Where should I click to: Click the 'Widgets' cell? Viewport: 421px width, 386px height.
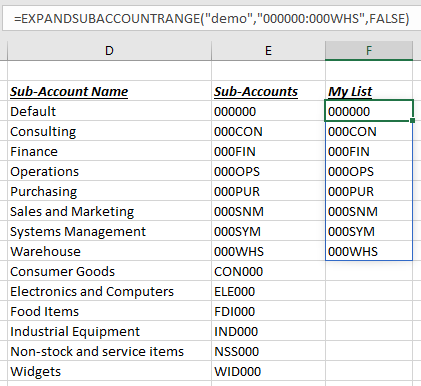click(109, 371)
